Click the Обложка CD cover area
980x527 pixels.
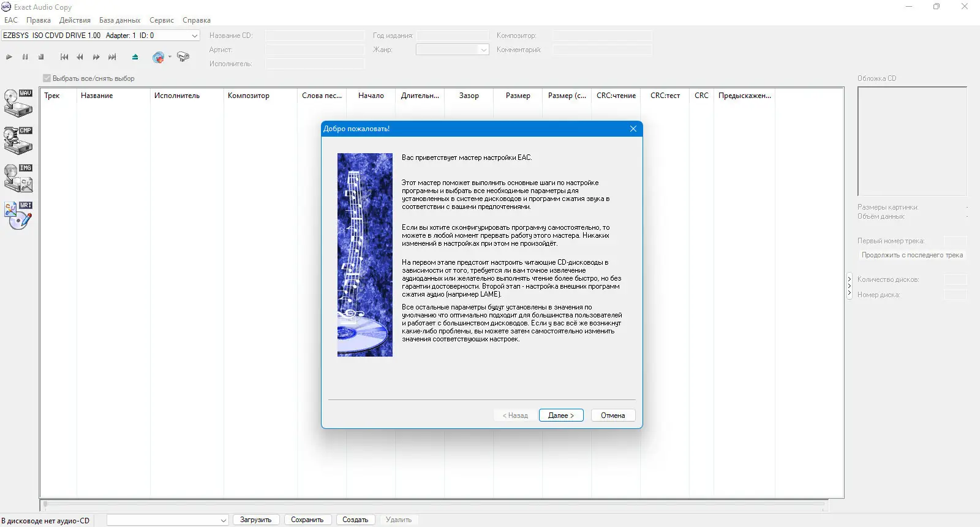(x=912, y=142)
